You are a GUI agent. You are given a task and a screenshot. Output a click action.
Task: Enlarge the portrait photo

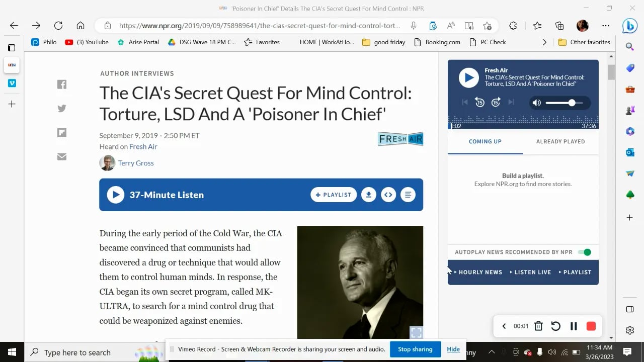(x=416, y=332)
